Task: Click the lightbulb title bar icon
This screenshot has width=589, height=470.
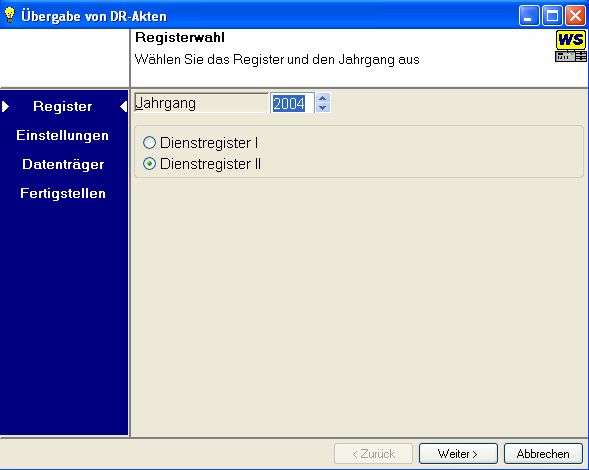Action: click(x=9, y=15)
